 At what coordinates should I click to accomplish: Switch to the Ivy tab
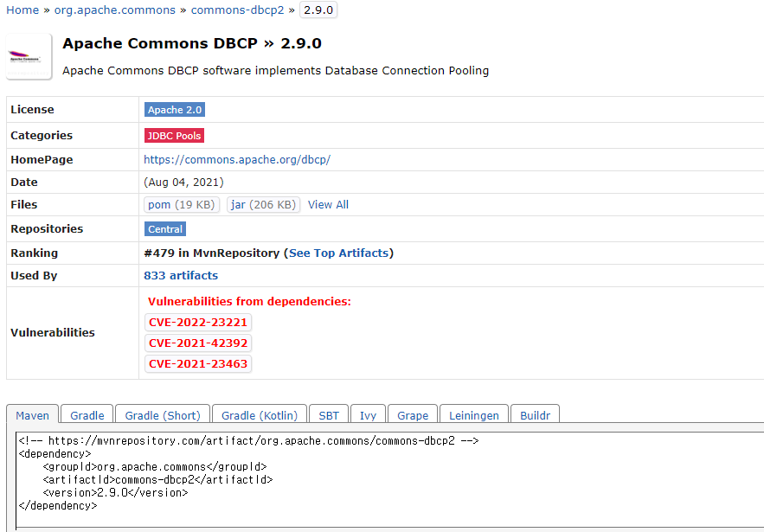click(x=368, y=415)
